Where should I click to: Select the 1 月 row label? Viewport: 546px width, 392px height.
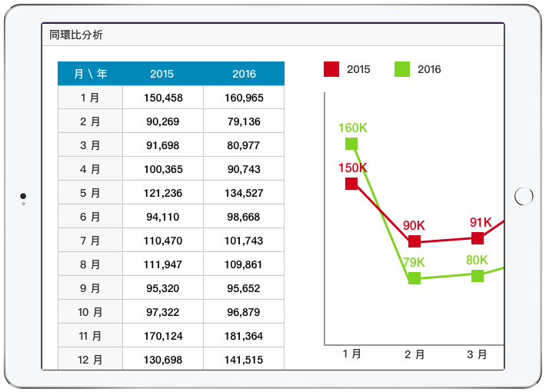coord(90,98)
